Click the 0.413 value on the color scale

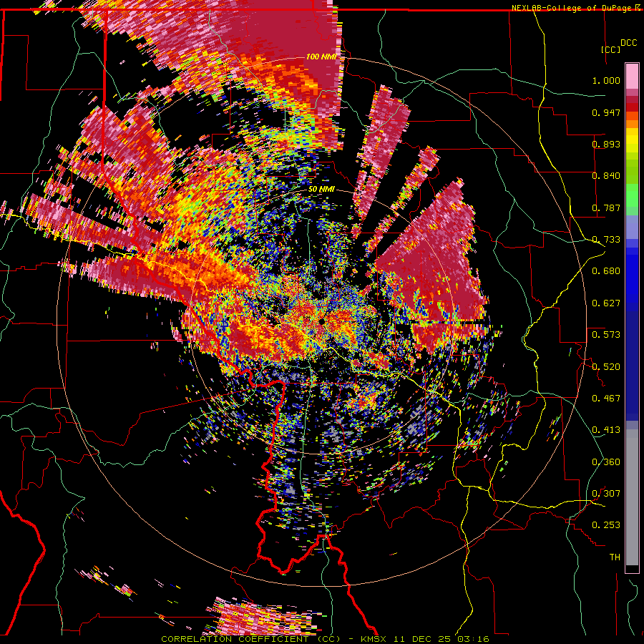606,430
